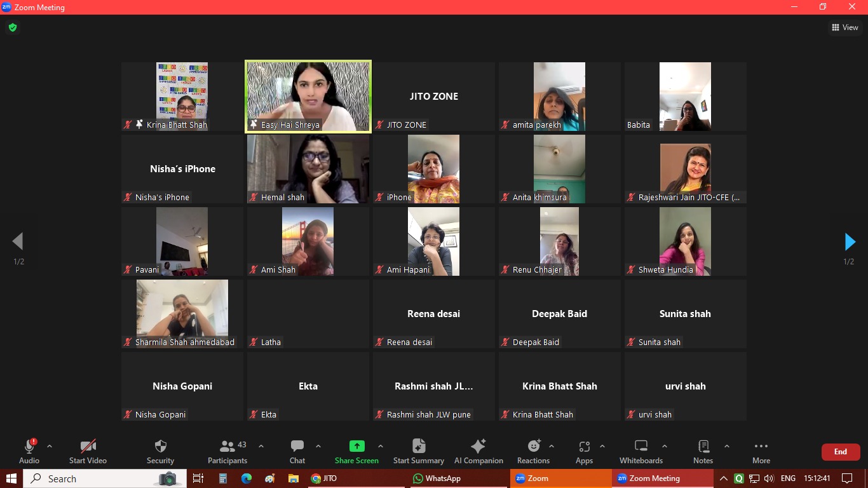Open the Chat panel
The image size is (868, 488).
coord(297,447)
